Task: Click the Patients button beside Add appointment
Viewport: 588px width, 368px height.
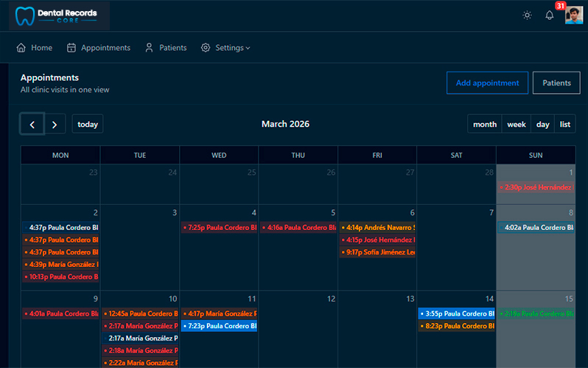Action: [556, 83]
